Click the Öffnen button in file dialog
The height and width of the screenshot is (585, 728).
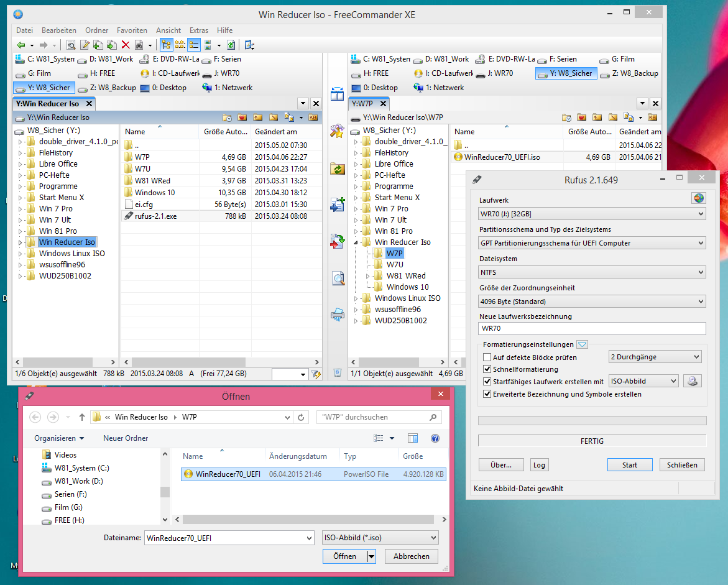point(344,556)
